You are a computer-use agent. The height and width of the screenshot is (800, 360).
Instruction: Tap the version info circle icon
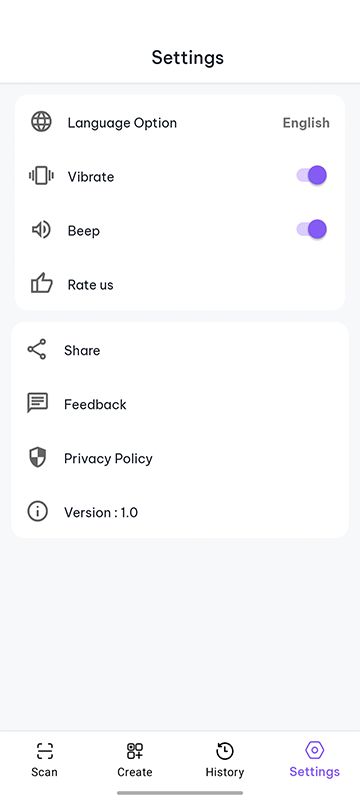coord(37,511)
